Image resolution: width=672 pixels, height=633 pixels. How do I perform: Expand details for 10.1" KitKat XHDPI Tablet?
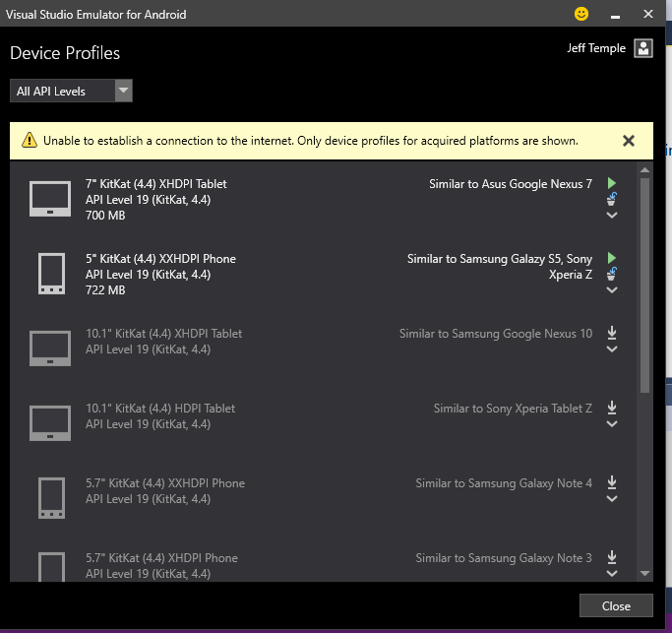point(612,349)
